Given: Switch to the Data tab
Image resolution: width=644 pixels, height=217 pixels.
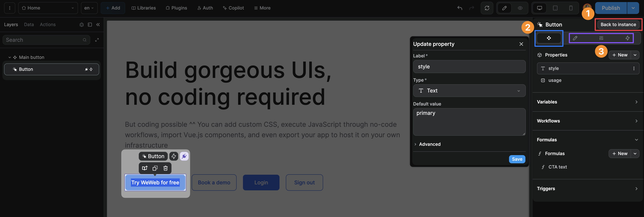Looking at the screenshot, I should click(x=29, y=24).
